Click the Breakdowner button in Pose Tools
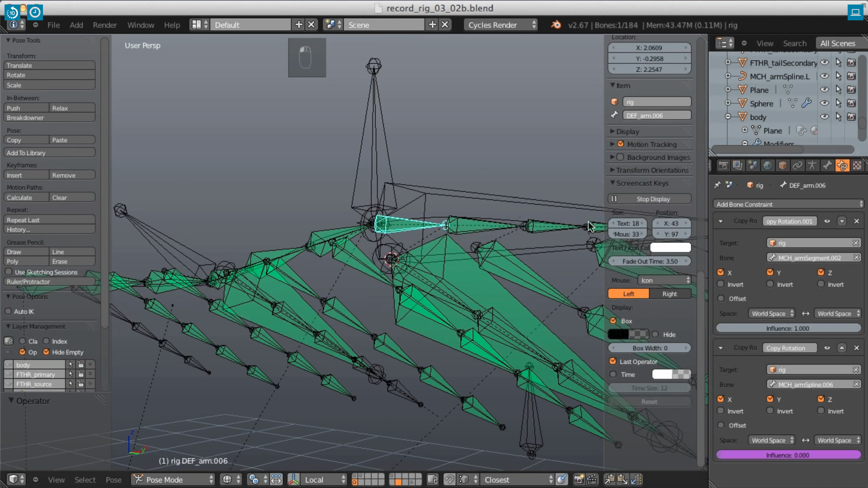Screen dimensions: 868x488 49,118
